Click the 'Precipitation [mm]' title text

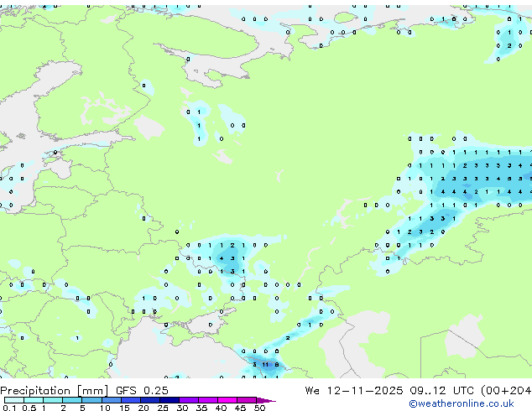coord(55,391)
